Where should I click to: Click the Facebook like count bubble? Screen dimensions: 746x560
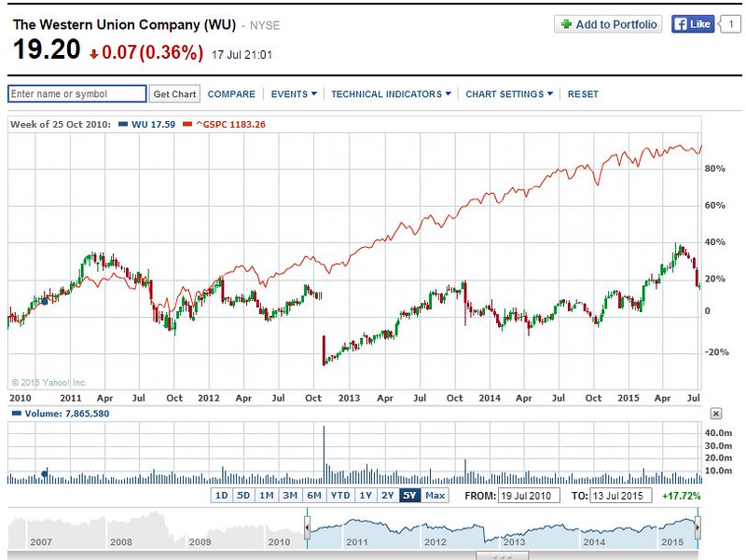click(731, 24)
